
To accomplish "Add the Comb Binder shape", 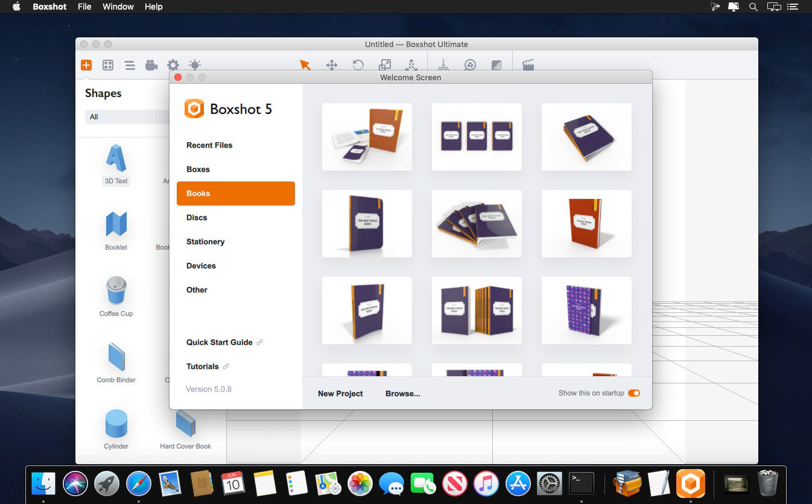I will [116, 364].
